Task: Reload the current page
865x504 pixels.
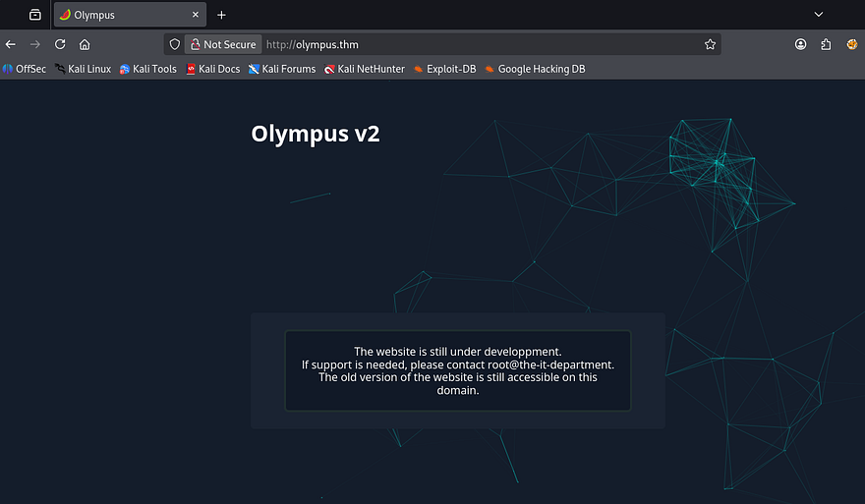Action: click(x=60, y=44)
